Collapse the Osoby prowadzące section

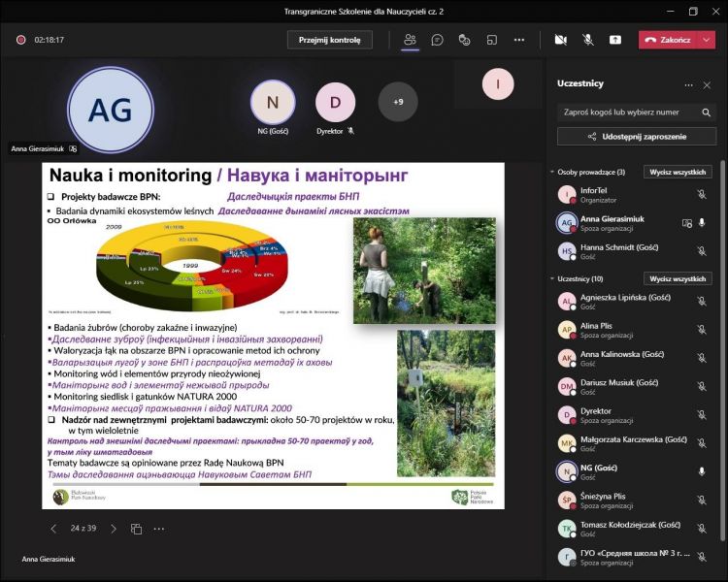coord(552,172)
